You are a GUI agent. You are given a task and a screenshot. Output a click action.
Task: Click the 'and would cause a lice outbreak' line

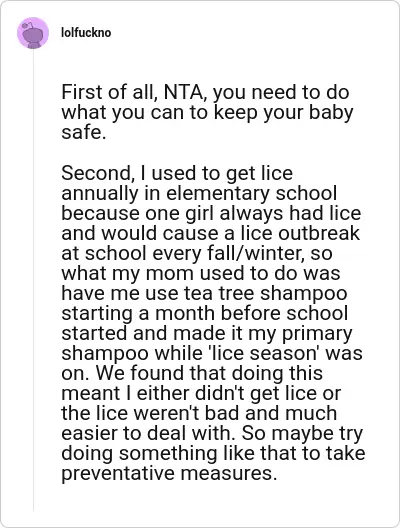[x=210, y=233]
